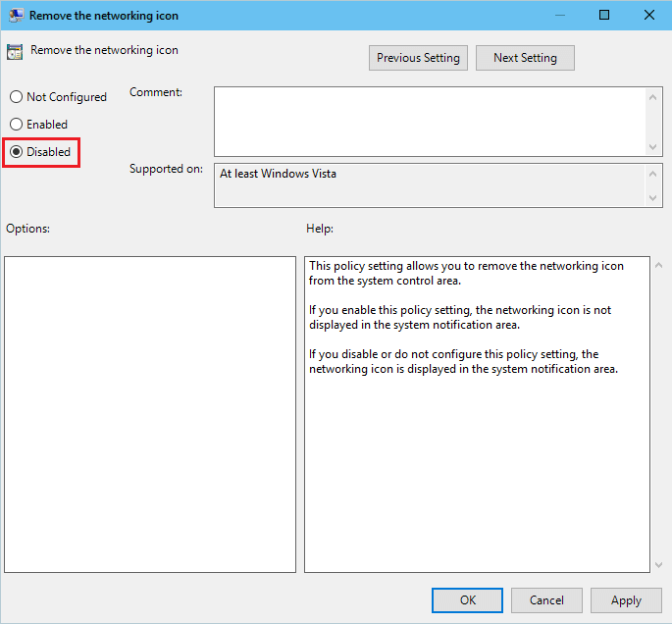Click the Supported on scroll up arrow

[654, 173]
